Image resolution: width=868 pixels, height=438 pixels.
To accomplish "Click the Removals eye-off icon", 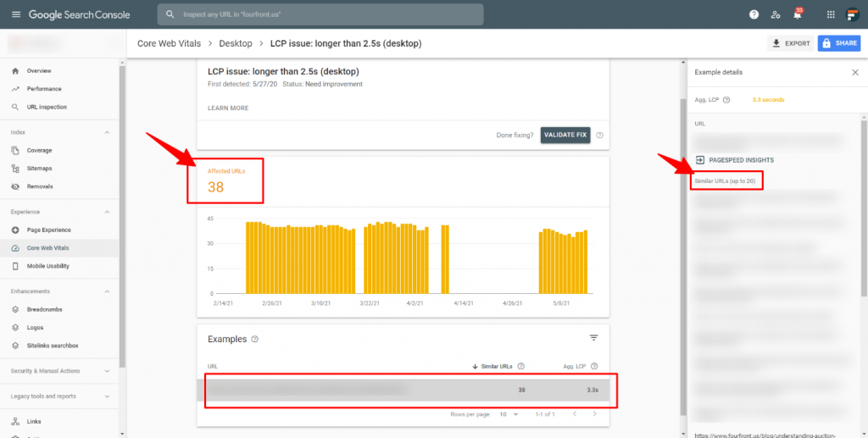I will pyautogui.click(x=15, y=186).
